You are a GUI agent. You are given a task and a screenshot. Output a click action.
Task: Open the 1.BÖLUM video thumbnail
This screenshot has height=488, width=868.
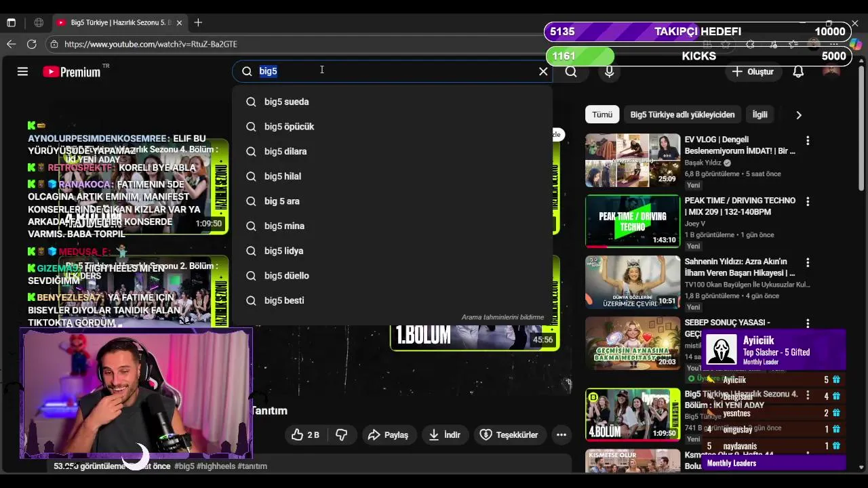coord(475,338)
